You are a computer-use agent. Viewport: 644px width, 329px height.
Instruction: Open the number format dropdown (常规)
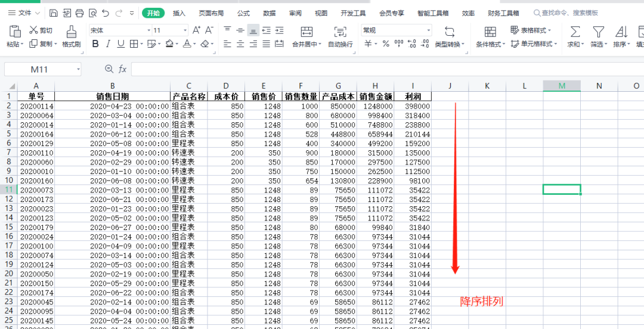429,30
